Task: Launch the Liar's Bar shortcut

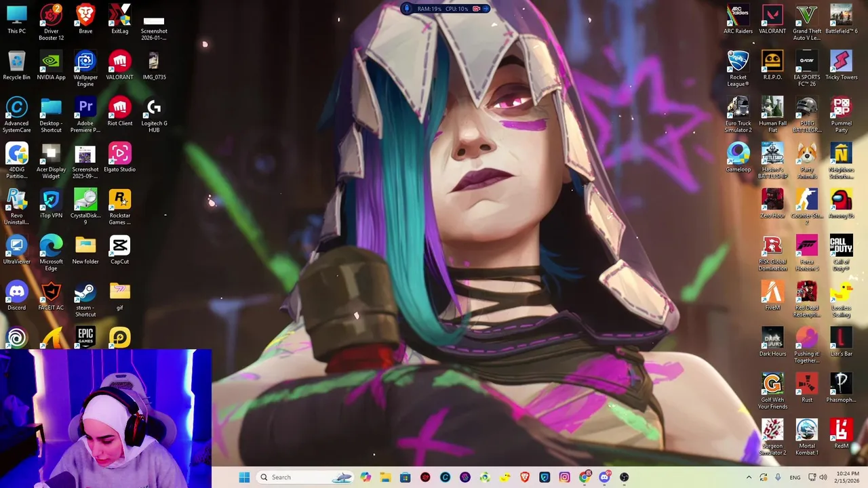Action: [x=842, y=342]
